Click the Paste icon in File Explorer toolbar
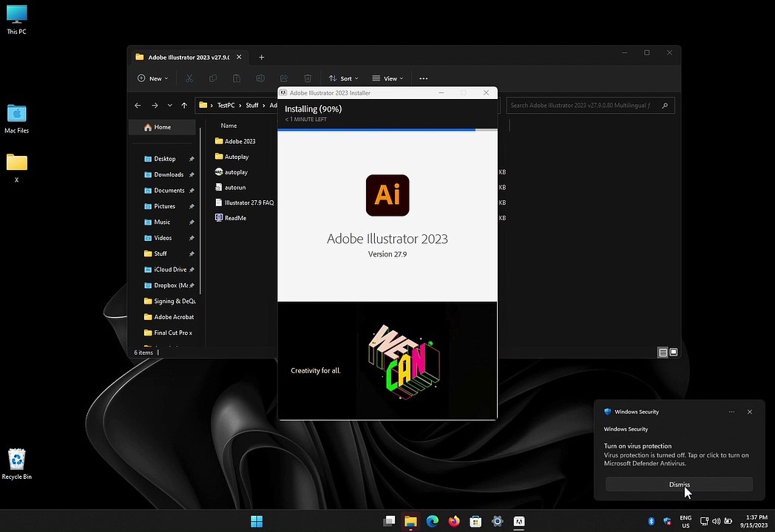The image size is (775, 532). 237,78
